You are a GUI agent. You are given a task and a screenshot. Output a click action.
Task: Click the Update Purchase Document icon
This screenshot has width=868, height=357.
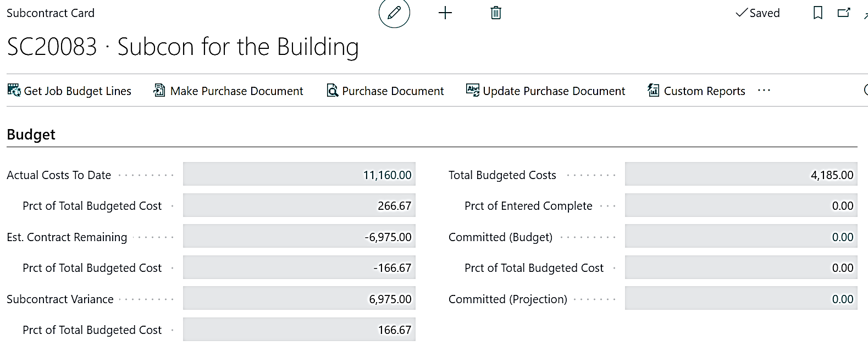472,91
